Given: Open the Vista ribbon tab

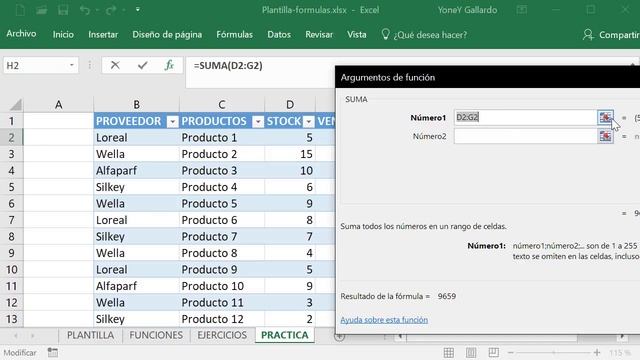Looking at the screenshot, I should pyautogui.click(x=357, y=34).
